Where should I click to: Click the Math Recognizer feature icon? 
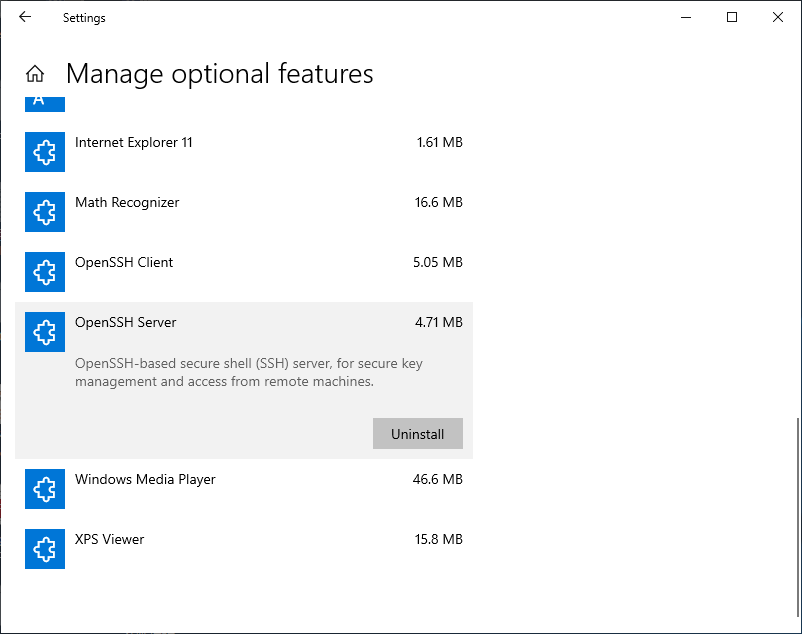click(45, 212)
